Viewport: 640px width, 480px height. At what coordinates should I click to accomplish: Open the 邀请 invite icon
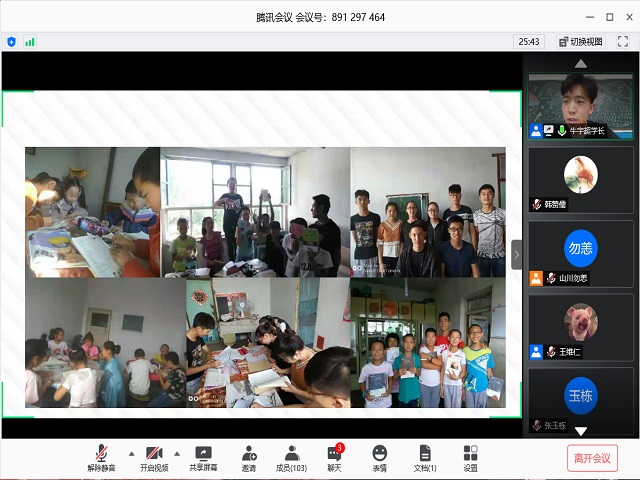point(248,458)
